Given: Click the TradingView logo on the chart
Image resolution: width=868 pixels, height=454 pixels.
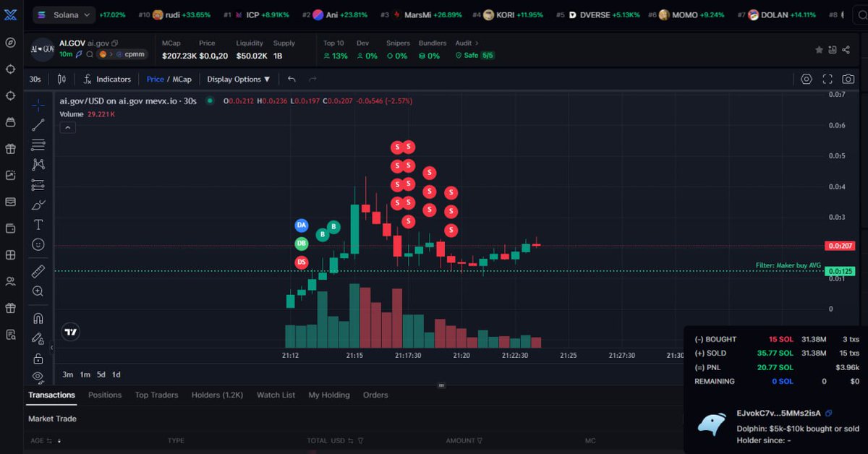Looking at the screenshot, I should click(x=70, y=332).
